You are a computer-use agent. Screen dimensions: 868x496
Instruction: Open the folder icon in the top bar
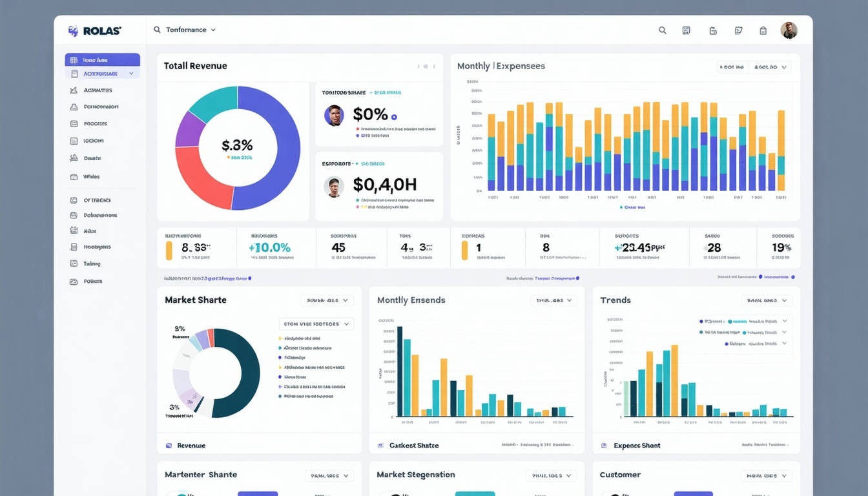pos(713,30)
